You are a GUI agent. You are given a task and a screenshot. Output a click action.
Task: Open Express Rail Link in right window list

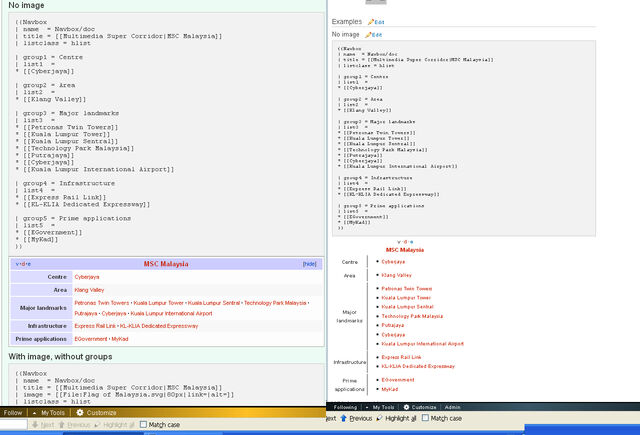(x=401, y=357)
